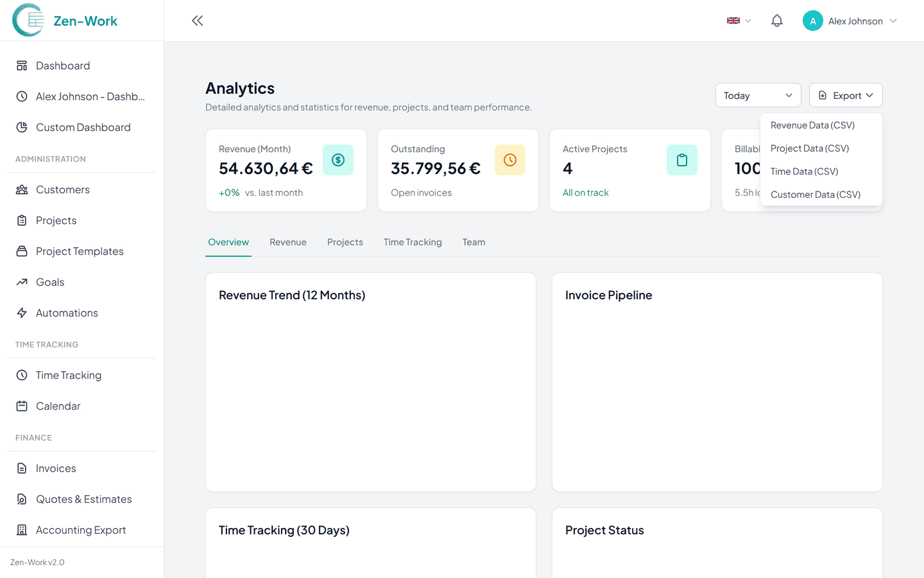Switch to the Revenue tab
Screen dimensions: 924x578
(288, 242)
